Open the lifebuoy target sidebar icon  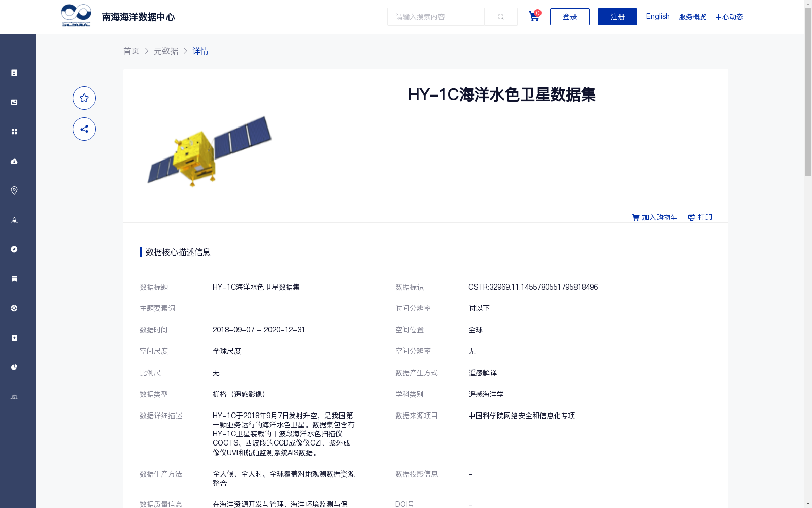click(x=14, y=308)
